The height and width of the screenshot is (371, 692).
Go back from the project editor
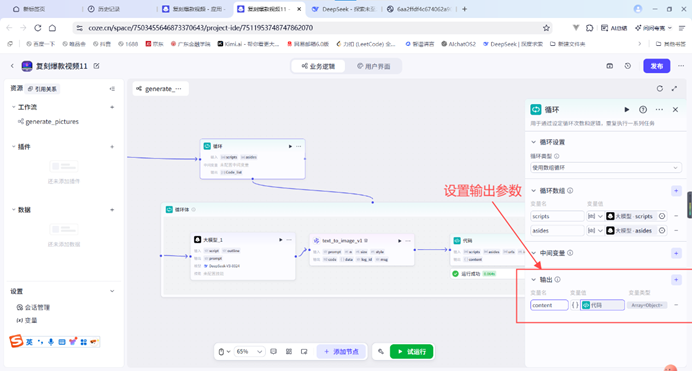point(12,66)
